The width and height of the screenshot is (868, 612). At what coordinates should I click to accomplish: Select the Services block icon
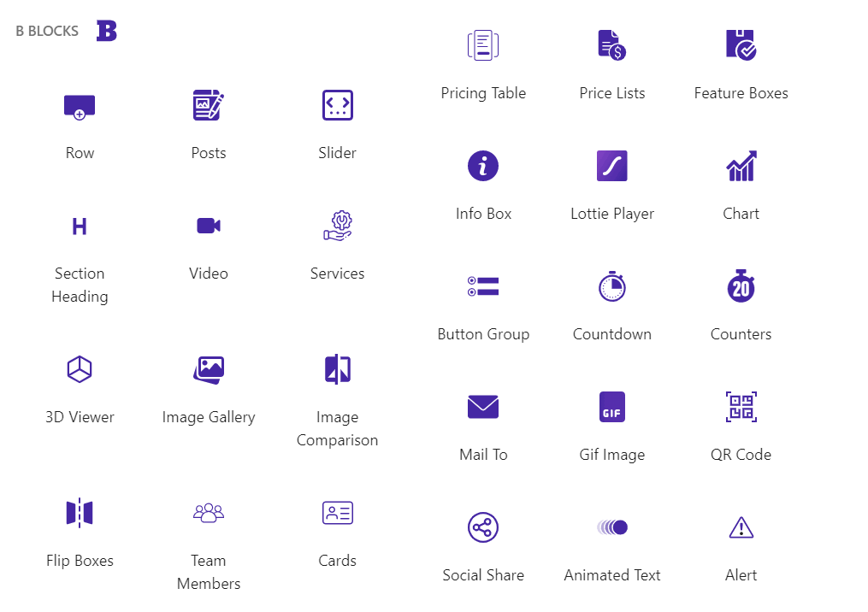point(337,226)
